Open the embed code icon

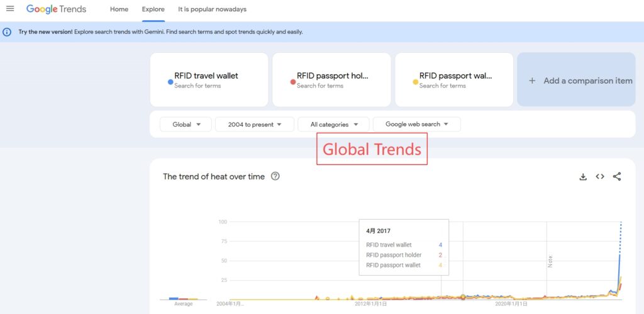tap(600, 177)
